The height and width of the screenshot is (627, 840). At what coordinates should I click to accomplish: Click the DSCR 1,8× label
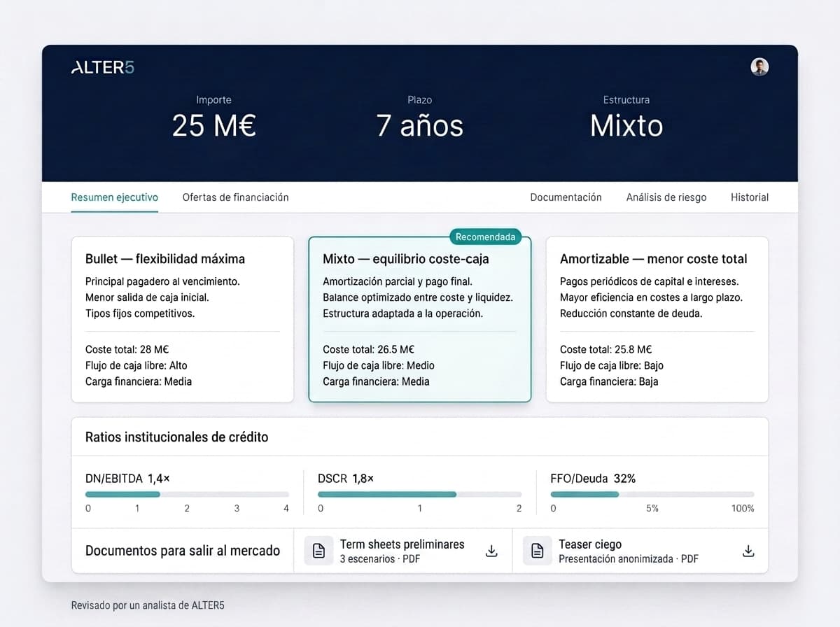346,479
